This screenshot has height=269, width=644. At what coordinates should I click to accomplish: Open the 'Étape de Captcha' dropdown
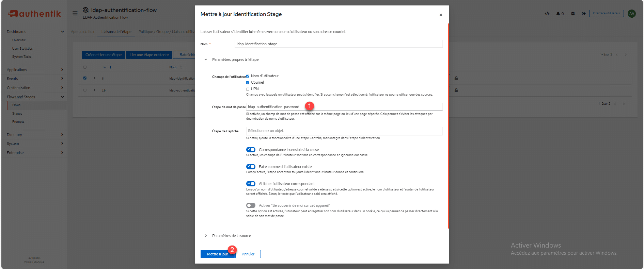coord(344,131)
